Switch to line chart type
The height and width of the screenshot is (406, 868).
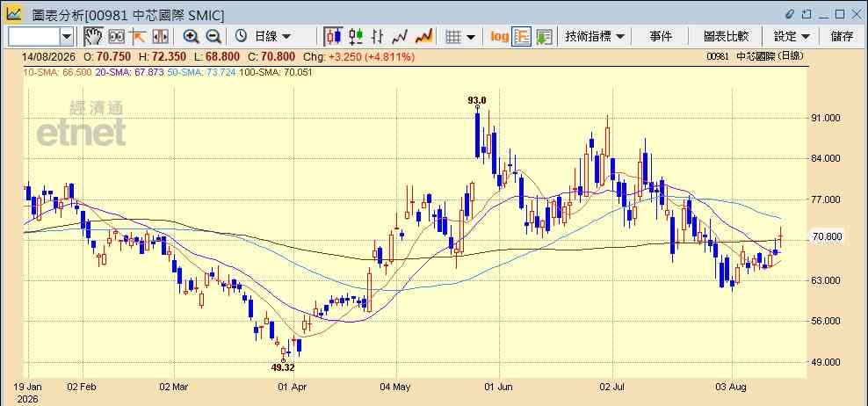400,37
